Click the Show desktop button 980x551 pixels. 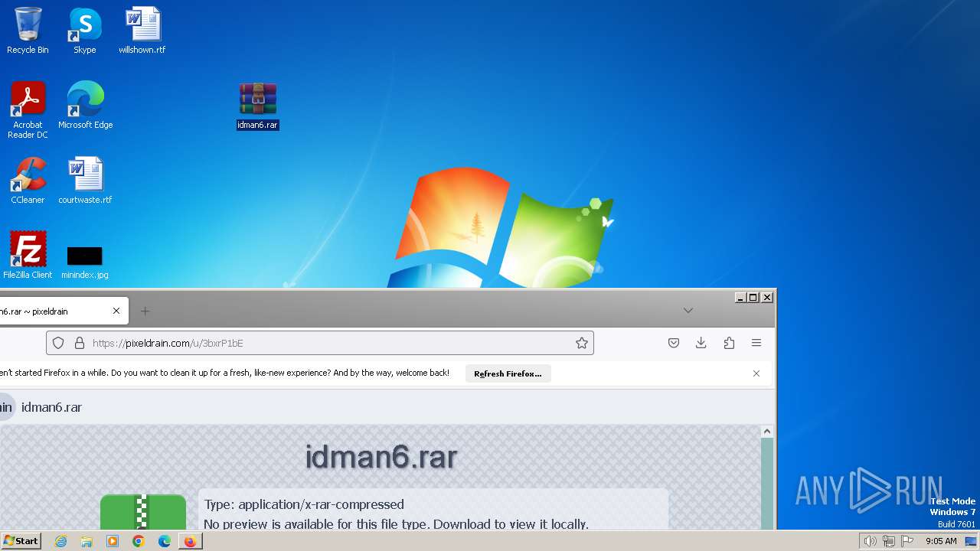point(971,541)
